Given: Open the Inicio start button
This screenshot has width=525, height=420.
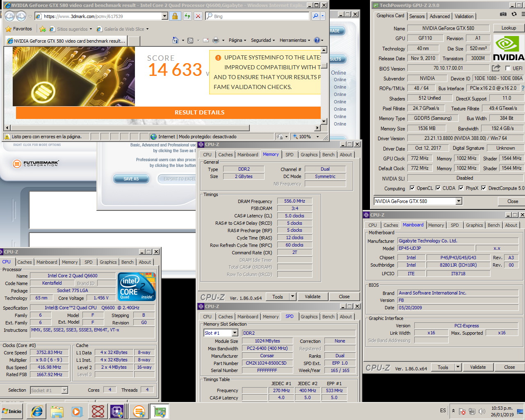Looking at the screenshot, I should tap(12, 411).
